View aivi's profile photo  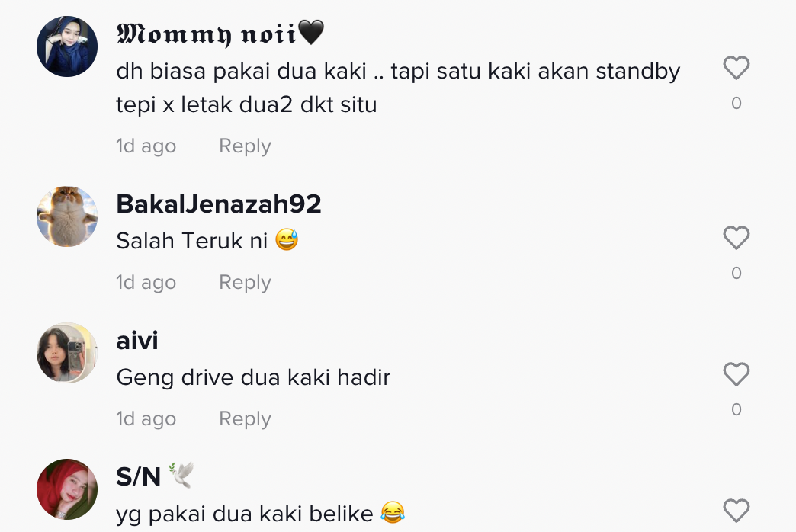tap(67, 353)
